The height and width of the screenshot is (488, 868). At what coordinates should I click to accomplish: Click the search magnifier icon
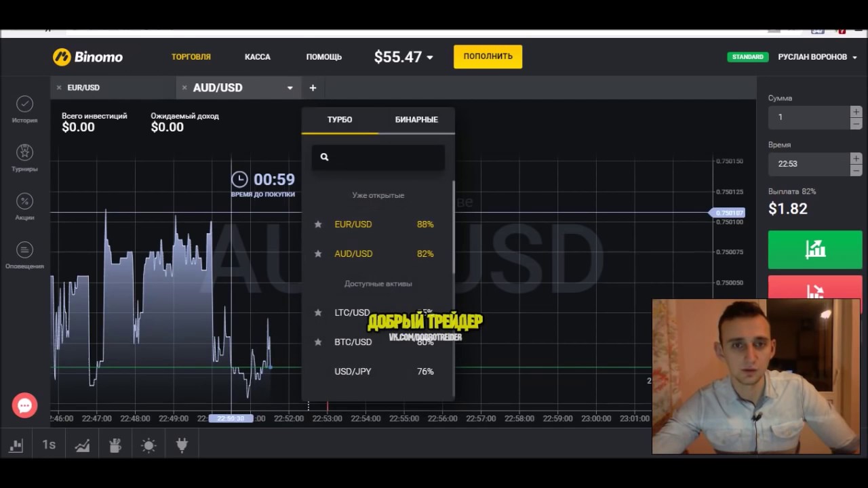324,157
